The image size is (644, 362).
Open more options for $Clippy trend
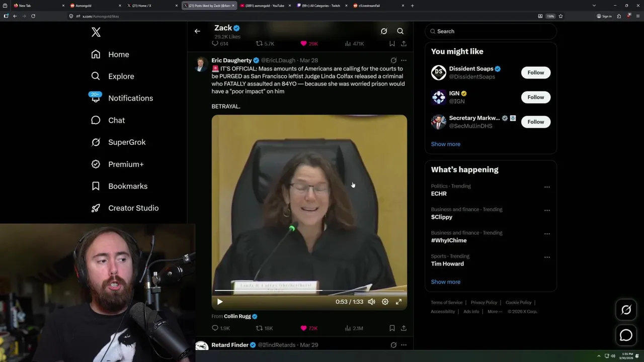(547, 210)
